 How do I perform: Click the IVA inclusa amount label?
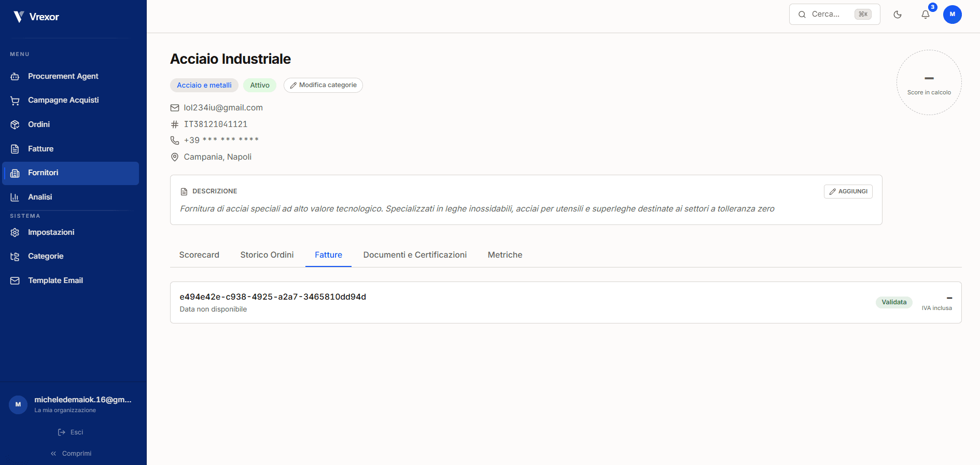coord(937,308)
